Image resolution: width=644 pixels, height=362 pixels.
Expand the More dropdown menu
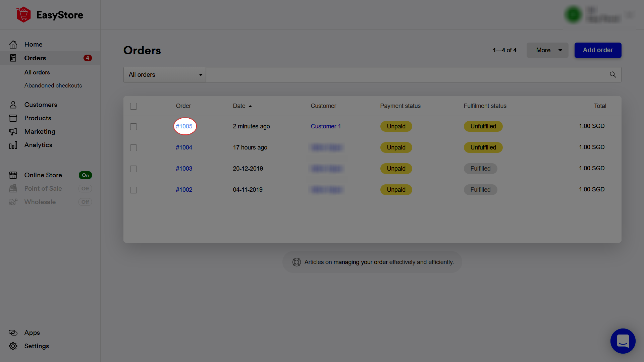[547, 50]
